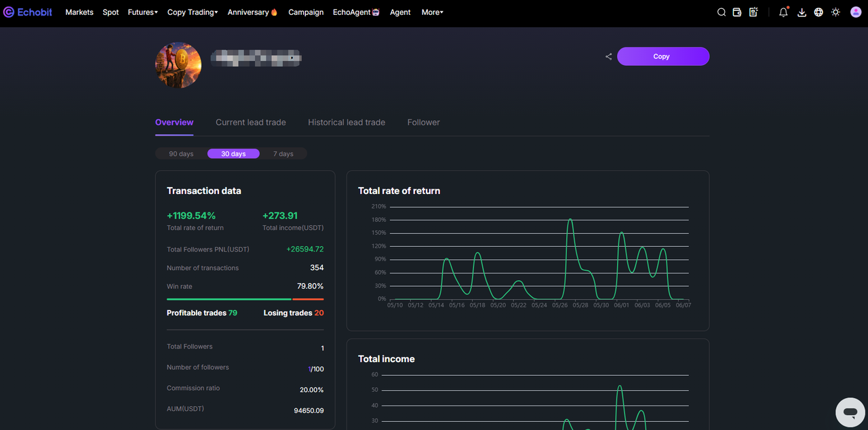Switch to Historical lead trade tab
Screen dimensions: 868x430
coord(347,122)
